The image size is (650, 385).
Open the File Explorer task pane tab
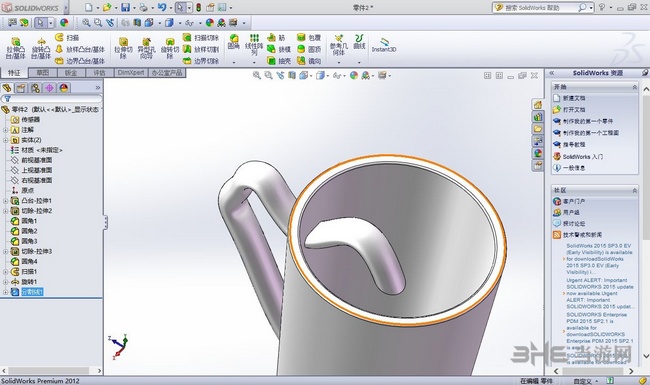click(538, 129)
